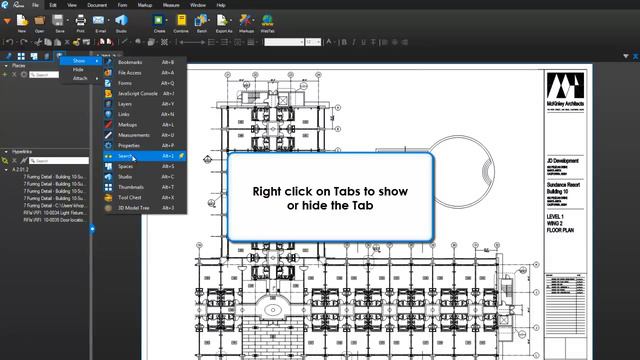Open the Edit menu
Viewport: 640px width, 360px height.
point(53,5)
